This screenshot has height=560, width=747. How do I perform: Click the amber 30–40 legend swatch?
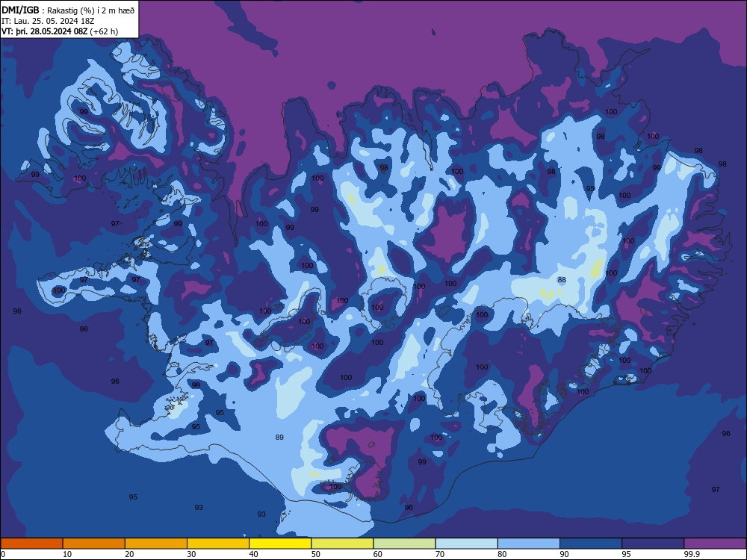218,544
